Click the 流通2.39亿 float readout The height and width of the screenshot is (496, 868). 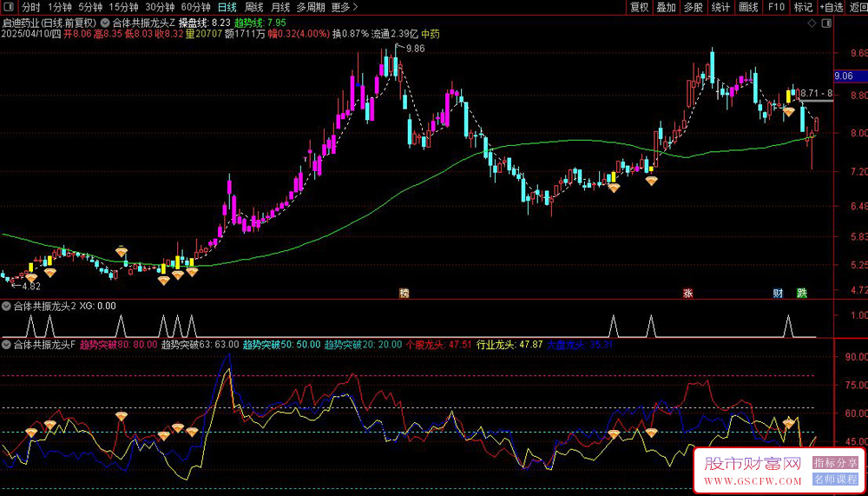pos(395,34)
